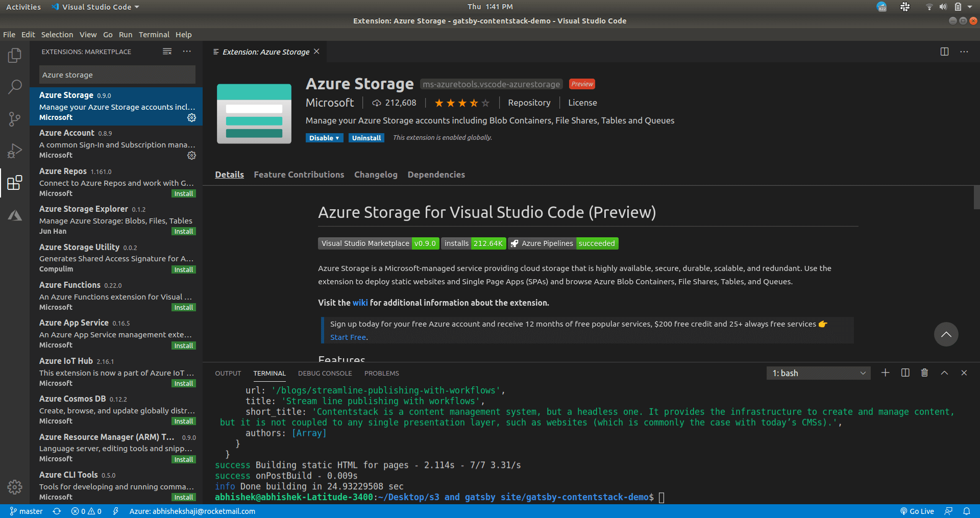Kill terminal with trash icon
980x518 pixels.
point(924,373)
